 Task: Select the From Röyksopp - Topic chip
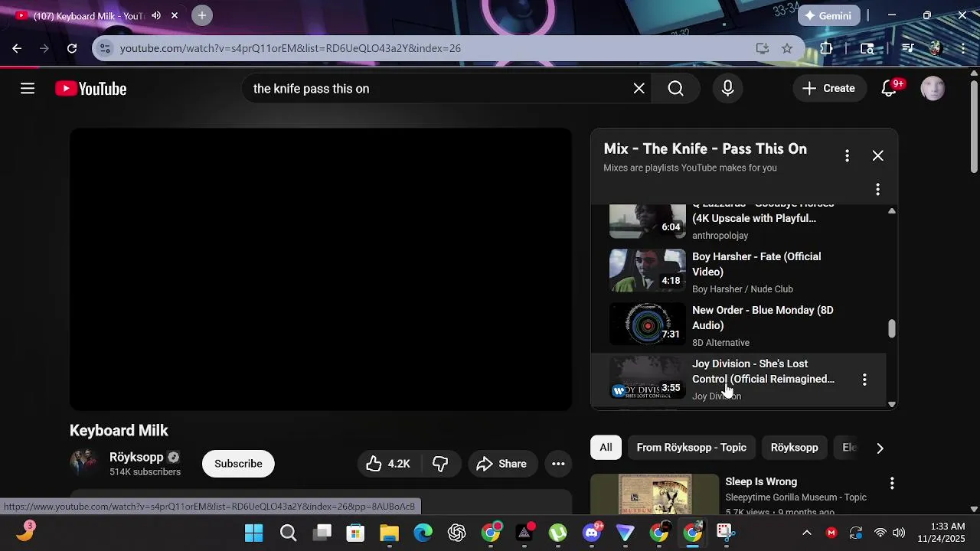coord(691,448)
